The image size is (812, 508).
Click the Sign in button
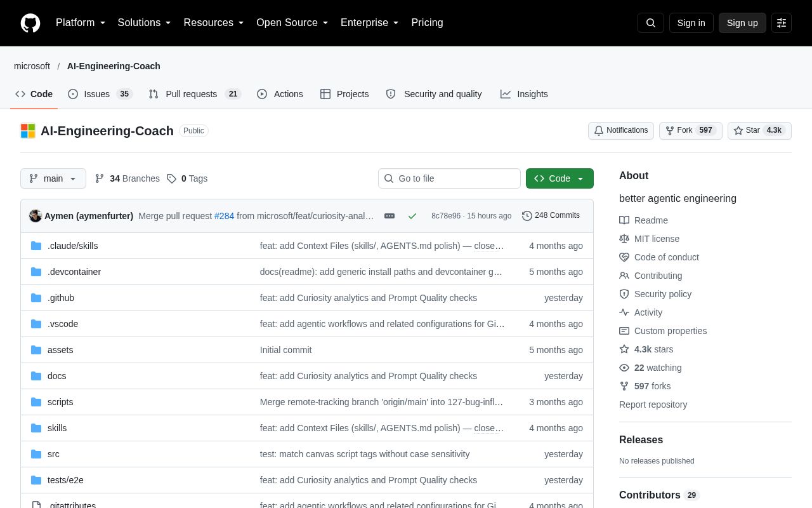691,23
